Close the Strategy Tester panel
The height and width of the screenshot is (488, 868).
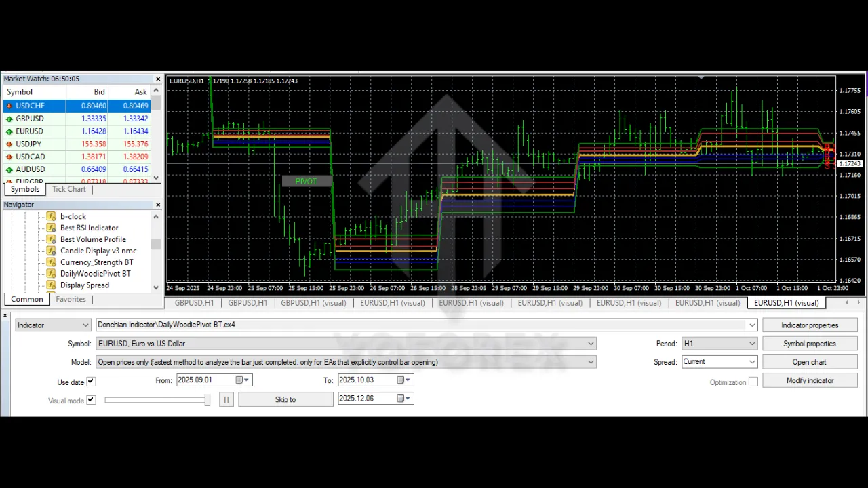click(5, 315)
